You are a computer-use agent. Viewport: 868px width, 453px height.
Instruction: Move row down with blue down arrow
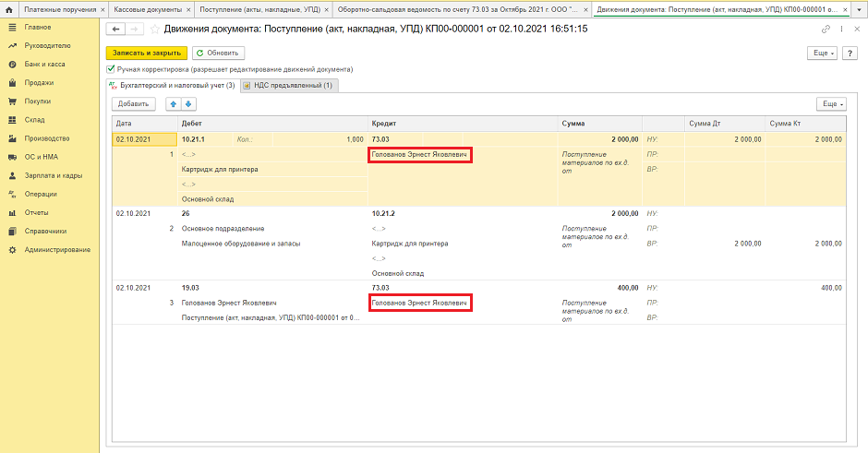189,104
